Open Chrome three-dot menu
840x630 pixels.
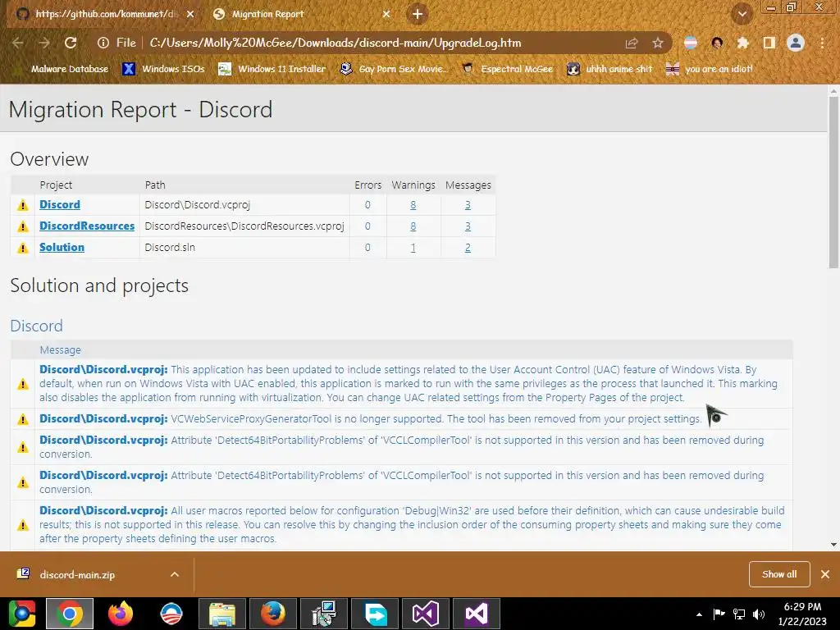(822, 43)
